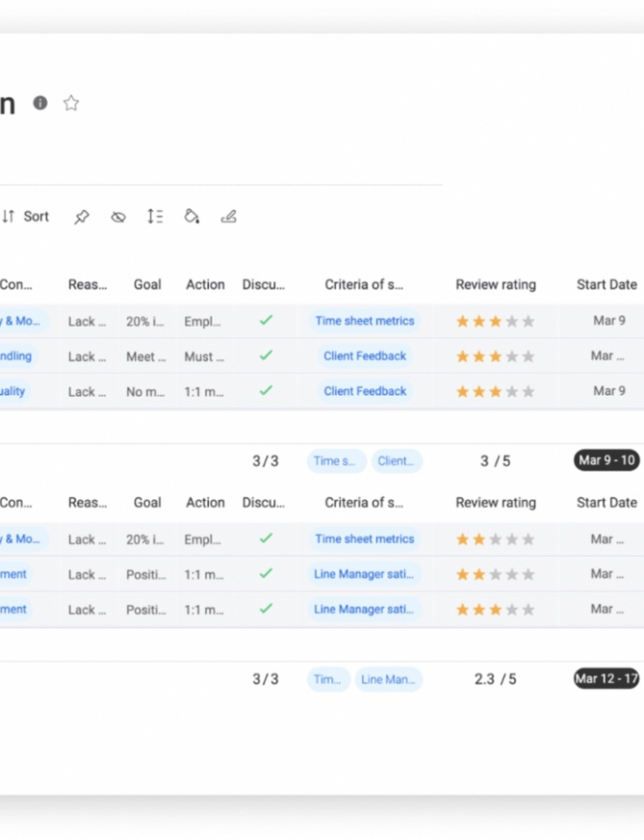Click the first group's Criteria of success header
The image size is (644, 840).
tap(364, 285)
